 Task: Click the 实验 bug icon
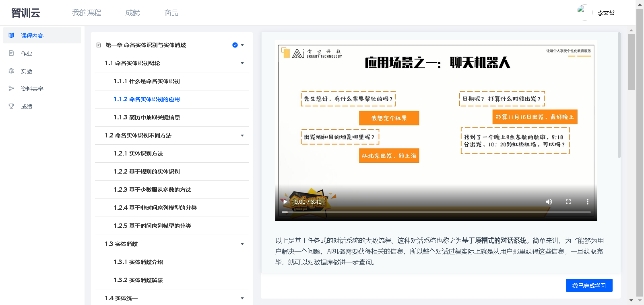[11, 71]
